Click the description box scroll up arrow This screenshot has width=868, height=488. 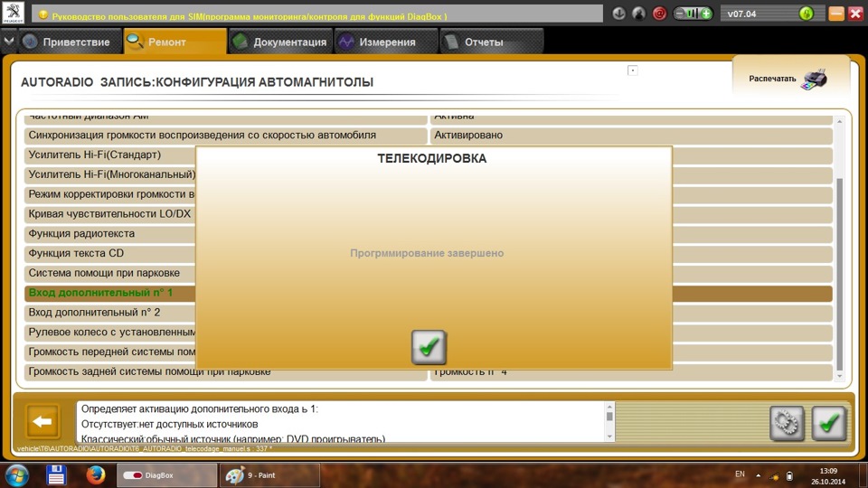609,407
